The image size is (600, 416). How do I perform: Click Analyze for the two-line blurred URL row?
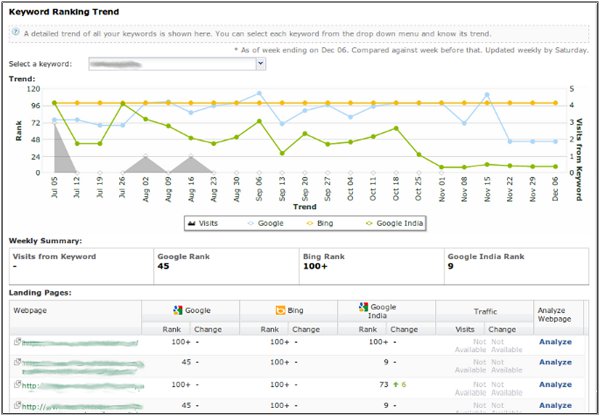pyautogui.click(x=555, y=362)
